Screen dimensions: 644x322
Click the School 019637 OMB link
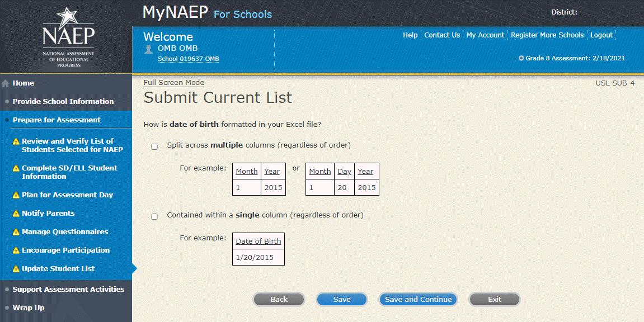pos(188,59)
